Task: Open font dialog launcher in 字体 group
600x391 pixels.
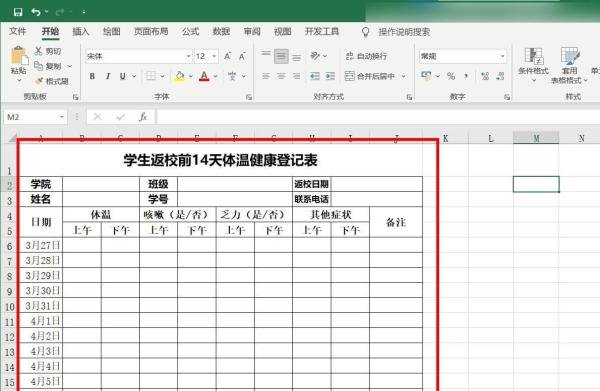Action: coord(249,97)
